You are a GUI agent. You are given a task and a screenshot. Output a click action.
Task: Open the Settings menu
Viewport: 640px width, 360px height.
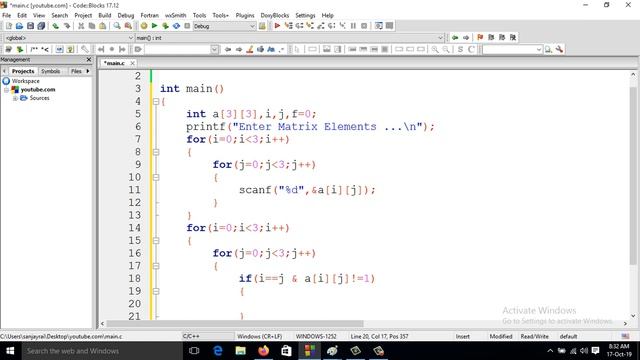[x=305, y=15]
